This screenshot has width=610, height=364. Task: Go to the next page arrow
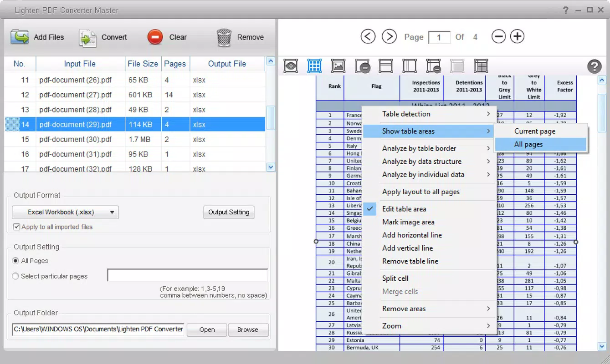click(x=389, y=36)
